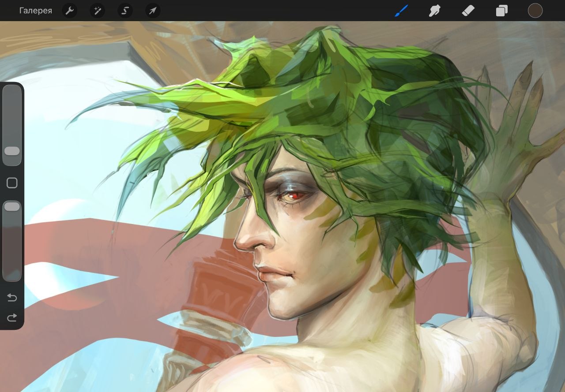Undo the last stroke

click(x=12, y=298)
